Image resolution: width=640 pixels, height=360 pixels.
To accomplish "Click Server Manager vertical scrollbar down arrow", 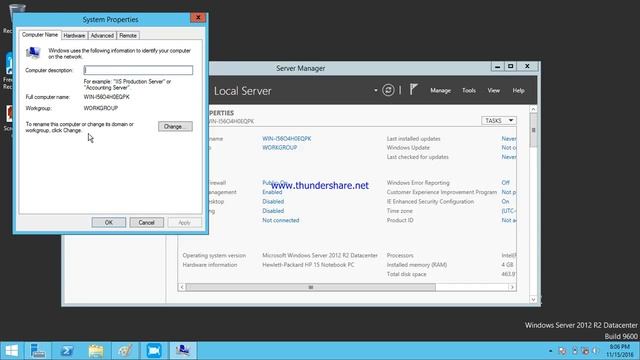I will 533,300.
